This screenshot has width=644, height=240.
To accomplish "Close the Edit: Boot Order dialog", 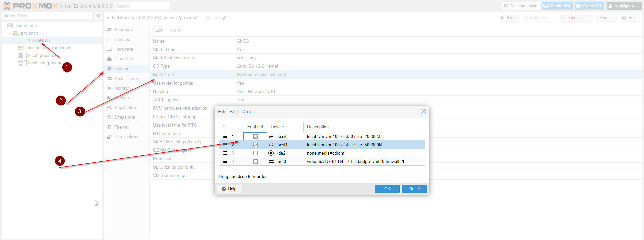I will pyautogui.click(x=423, y=112).
